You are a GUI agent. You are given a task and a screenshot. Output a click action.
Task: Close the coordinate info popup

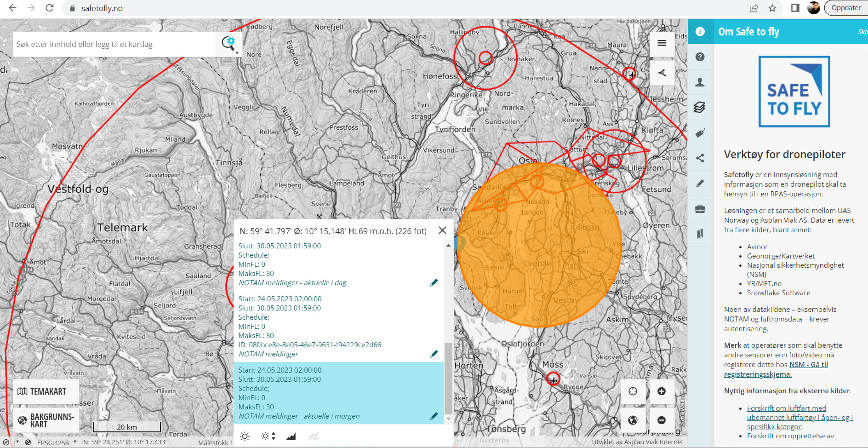pyautogui.click(x=442, y=230)
